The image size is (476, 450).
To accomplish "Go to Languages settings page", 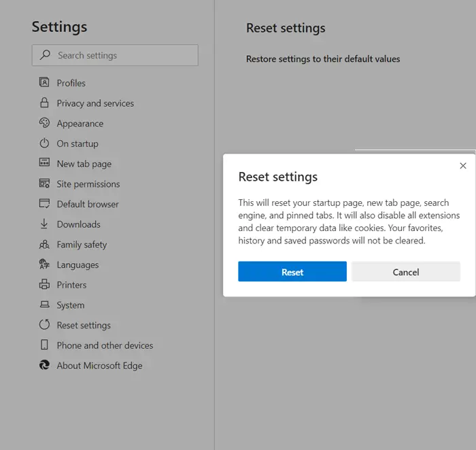I will (78, 265).
